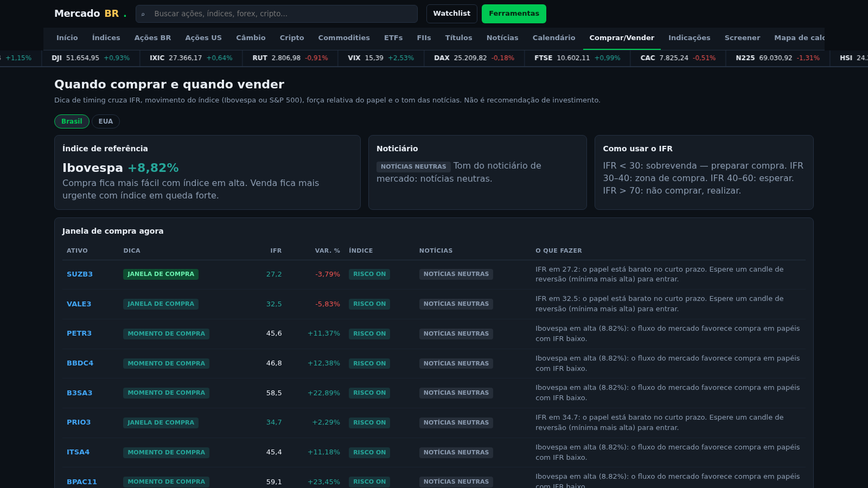Open the SUZB3 asset link
This screenshot has height=488, width=868.
[80, 274]
